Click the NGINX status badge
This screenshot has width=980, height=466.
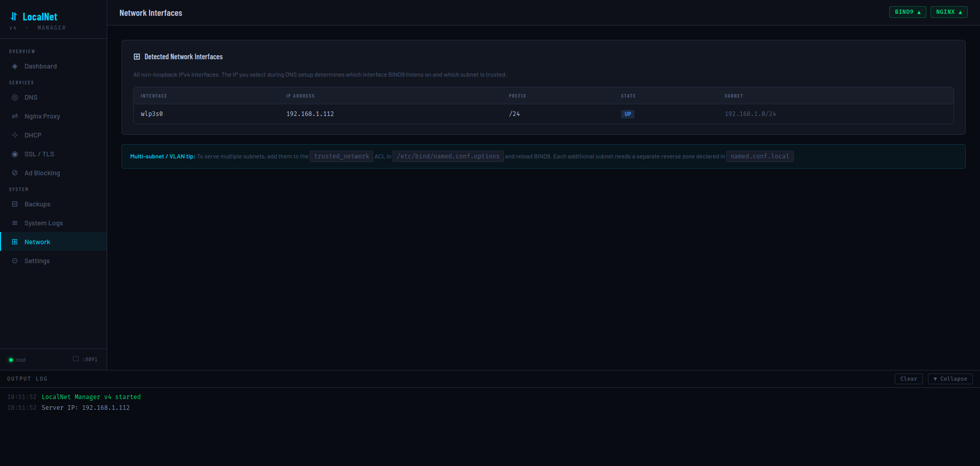click(x=949, y=12)
